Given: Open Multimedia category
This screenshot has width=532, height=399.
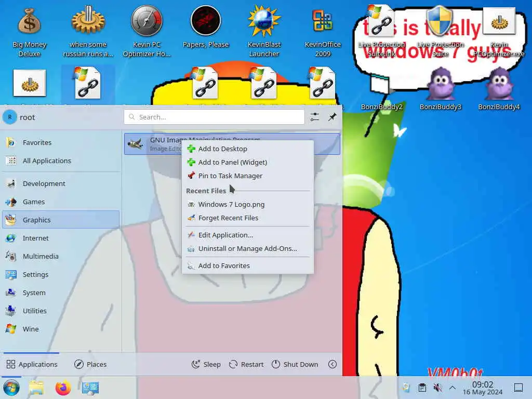Looking at the screenshot, I should click(61, 256).
